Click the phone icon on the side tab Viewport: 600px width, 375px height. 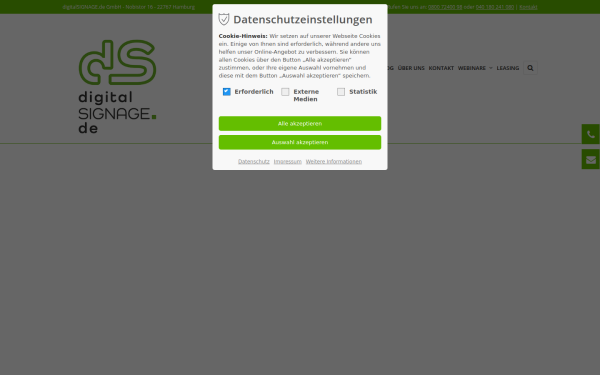click(x=590, y=134)
